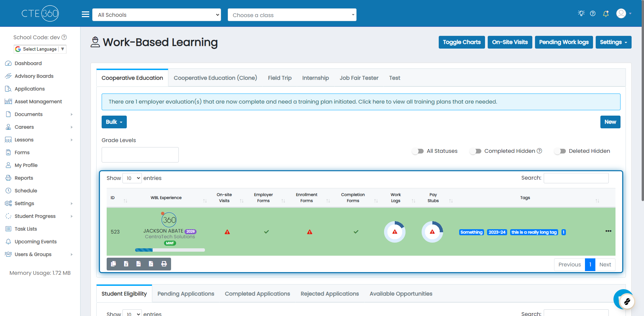This screenshot has width=644, height=316.
Task: Click the On-Site Visits button
Action: (x=510, y=42)
